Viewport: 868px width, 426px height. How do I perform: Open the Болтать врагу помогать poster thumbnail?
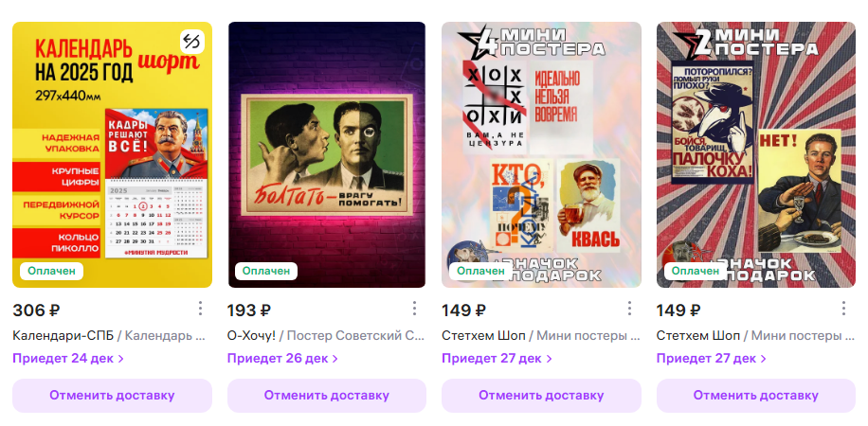(x=327, y=155)
